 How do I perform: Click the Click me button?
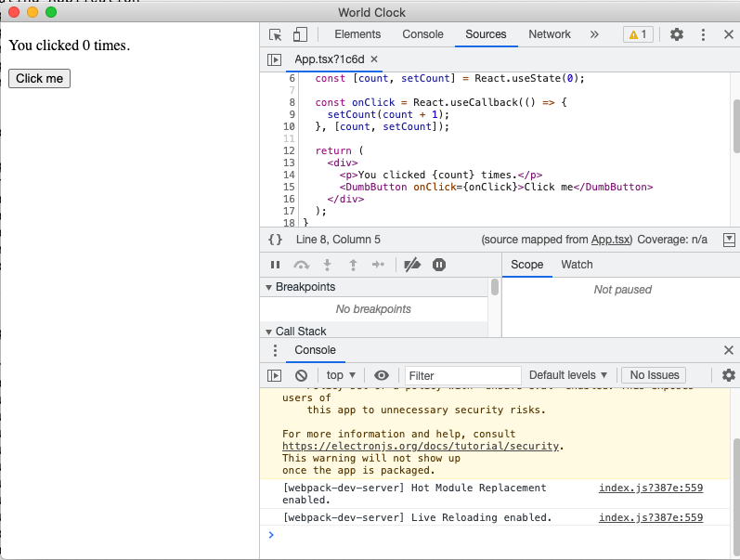[x=39, y=78]
